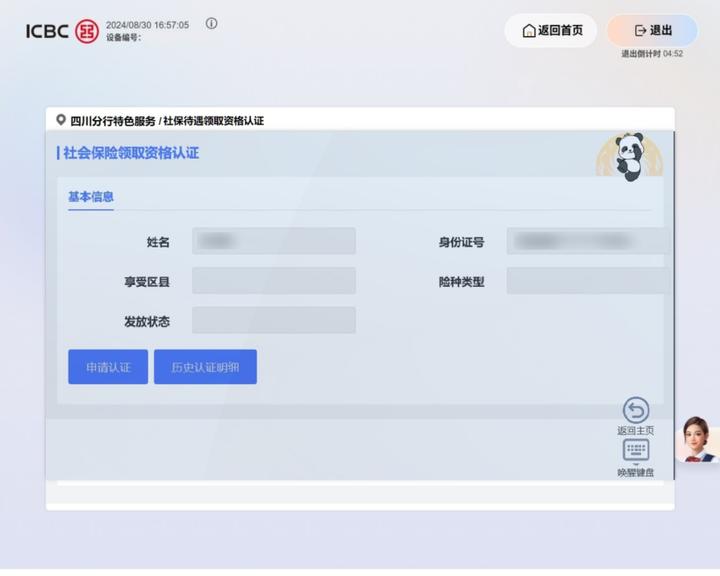Click the location pin icon in breadcrumb

(x=61, y=120)
